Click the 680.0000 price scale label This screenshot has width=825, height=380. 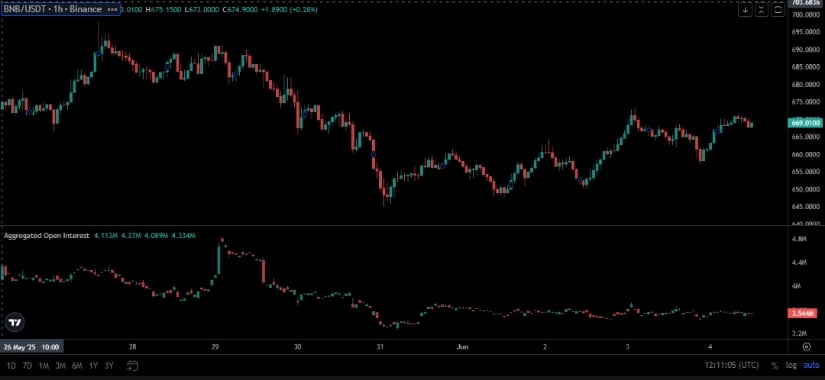click(806, 84)
